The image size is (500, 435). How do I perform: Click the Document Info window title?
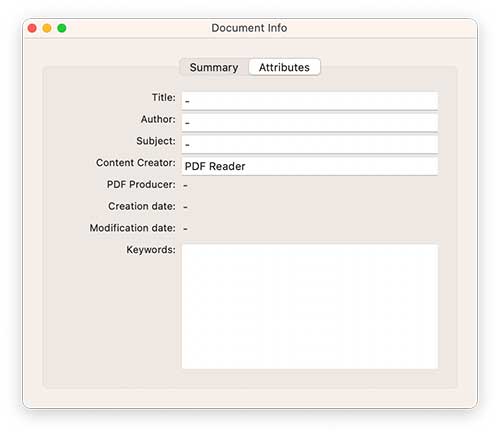[x=249, y=28]
